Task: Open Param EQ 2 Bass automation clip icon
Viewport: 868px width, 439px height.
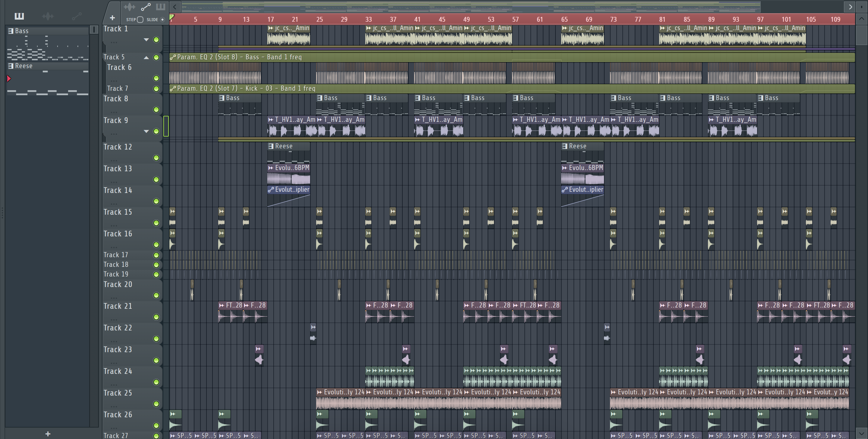Action: tap(173, 57)
